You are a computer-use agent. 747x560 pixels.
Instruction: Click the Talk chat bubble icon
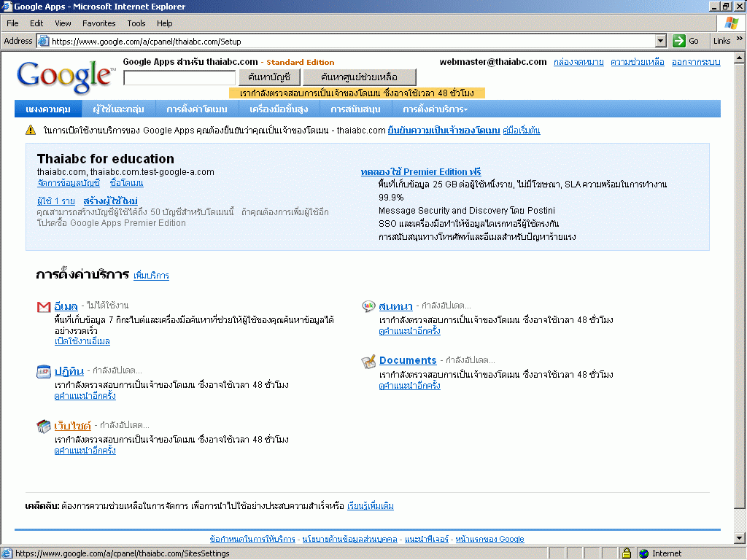[368, 306]
